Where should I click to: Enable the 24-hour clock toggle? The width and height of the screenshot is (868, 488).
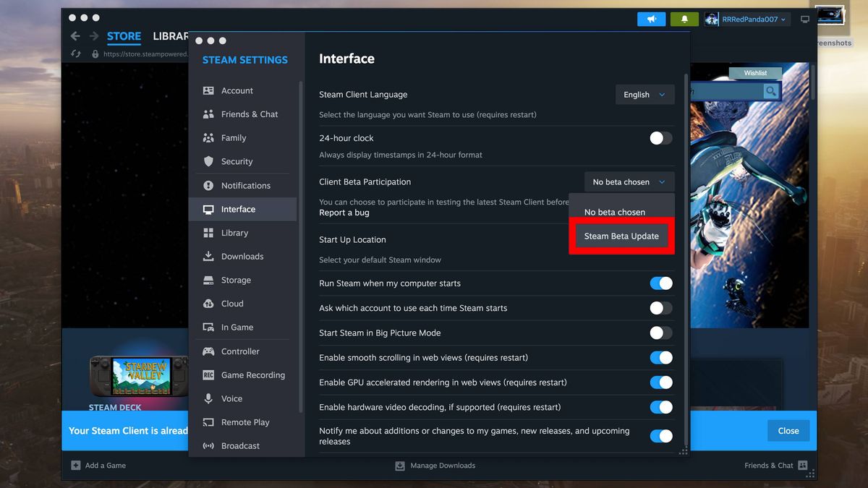click(660, 137)
